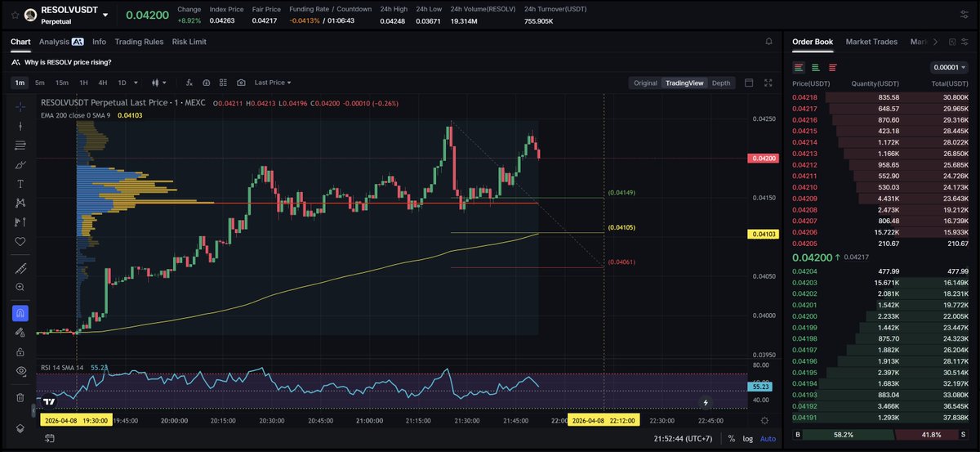Click the trash icon to remove drawings
The image size is (980, 452).
tap(20, 397)
